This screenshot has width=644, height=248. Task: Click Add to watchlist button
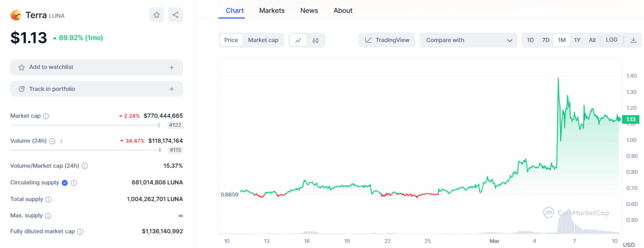click(97, 67)
